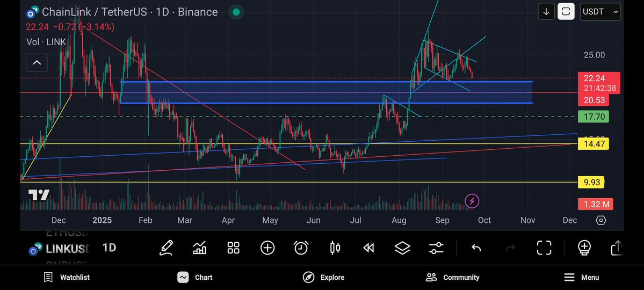The image size is (644, 290).
Task: Tap the purple lightning bolt icon
Action: (472, 201)
